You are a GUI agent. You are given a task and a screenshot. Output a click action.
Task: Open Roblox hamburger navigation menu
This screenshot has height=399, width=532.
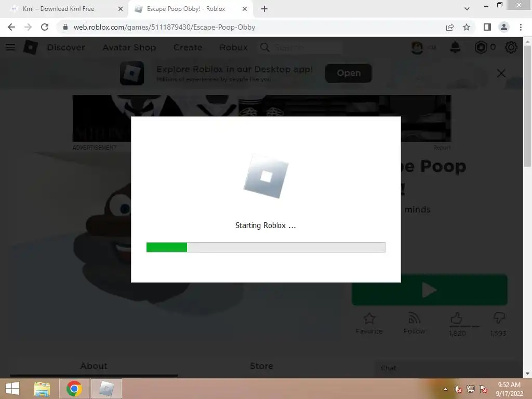click(10, 47)
